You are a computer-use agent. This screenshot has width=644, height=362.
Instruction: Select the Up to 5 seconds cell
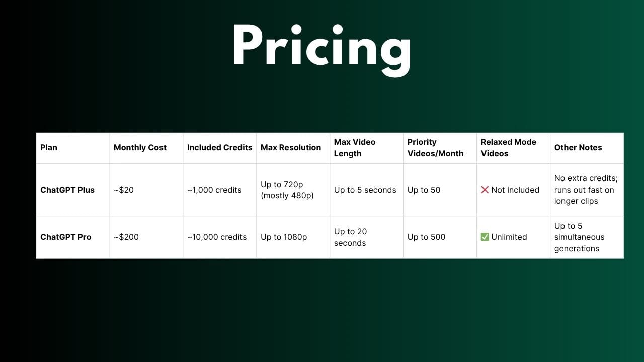click(365, 190)
